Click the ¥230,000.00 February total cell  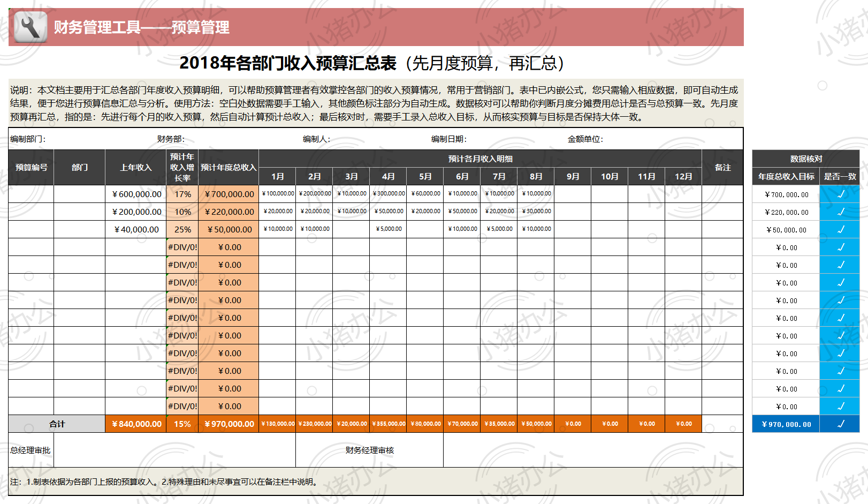coord(315,424)
